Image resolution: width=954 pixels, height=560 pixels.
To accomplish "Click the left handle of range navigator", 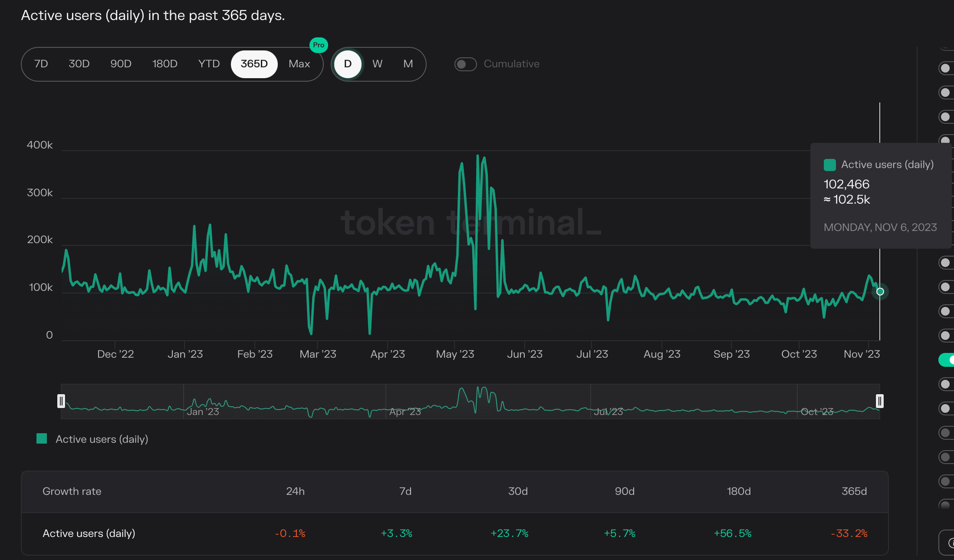I will 61,401.
